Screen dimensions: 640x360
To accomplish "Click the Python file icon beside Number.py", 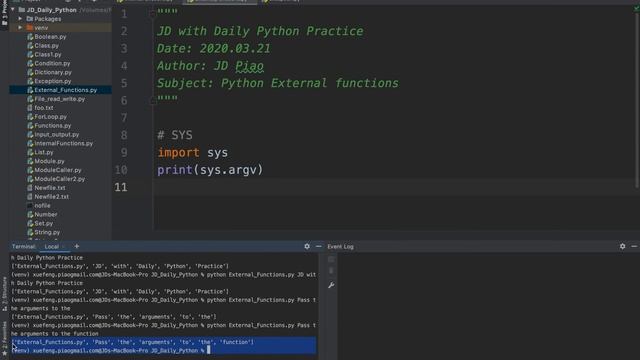I will pyautogui.click(x=30, y=214).
